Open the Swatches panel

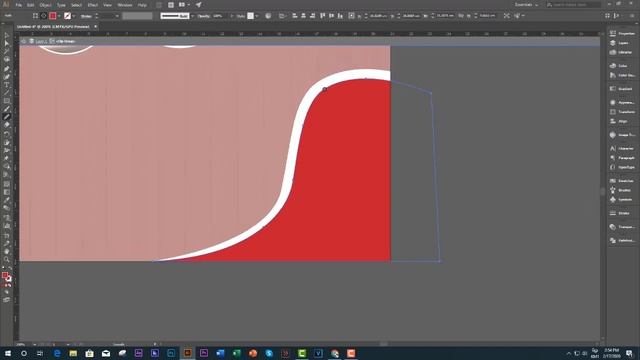pyautogui.click(x=622, y=181)
